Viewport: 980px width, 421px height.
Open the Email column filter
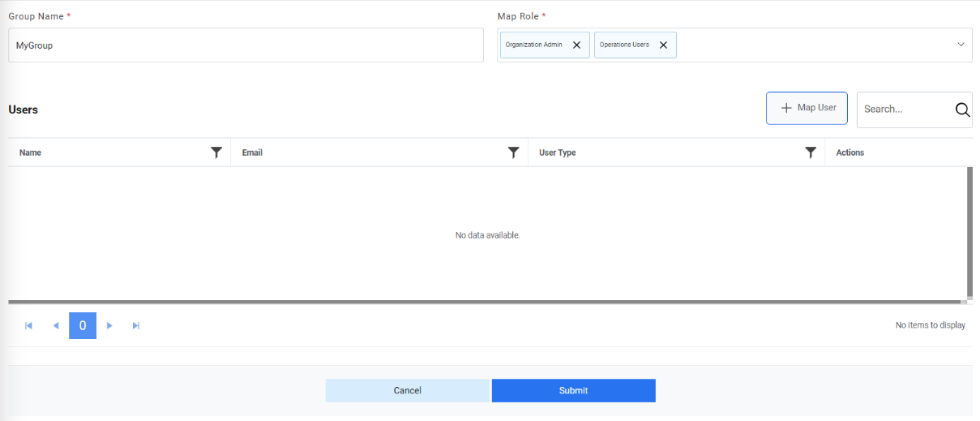coord(513,153)
